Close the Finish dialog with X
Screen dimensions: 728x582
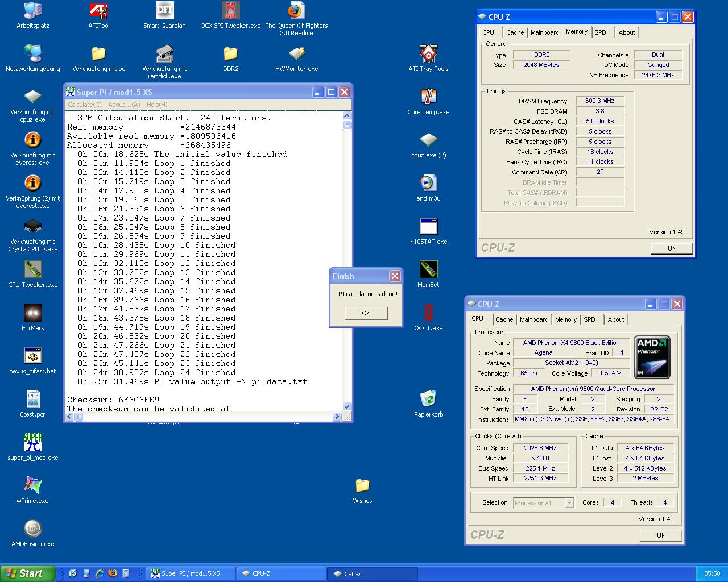[x=395, y=276]
